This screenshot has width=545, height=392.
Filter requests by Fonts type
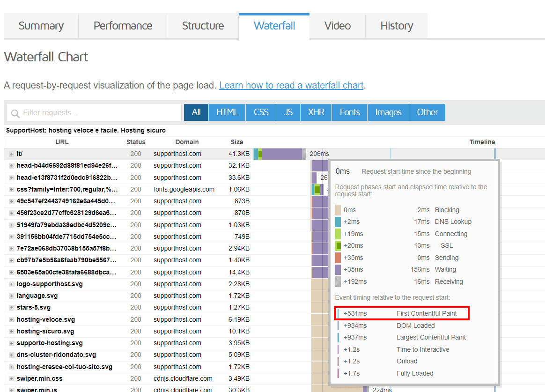pyautogui.click(x=350, y=112)
